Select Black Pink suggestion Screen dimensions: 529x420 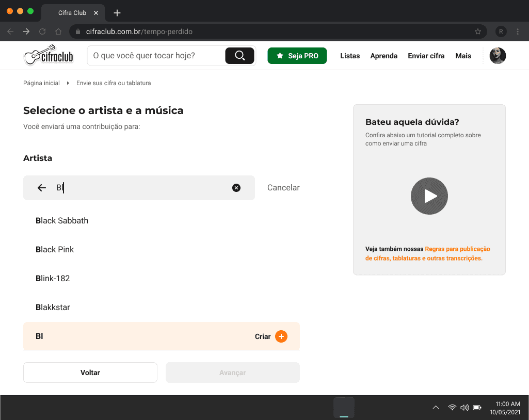(161, 249)
